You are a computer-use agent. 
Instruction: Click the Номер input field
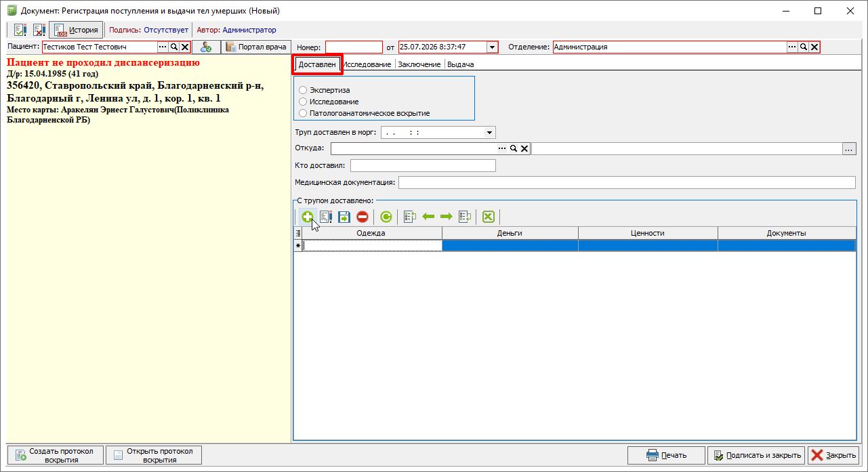[x=354, y=47]
